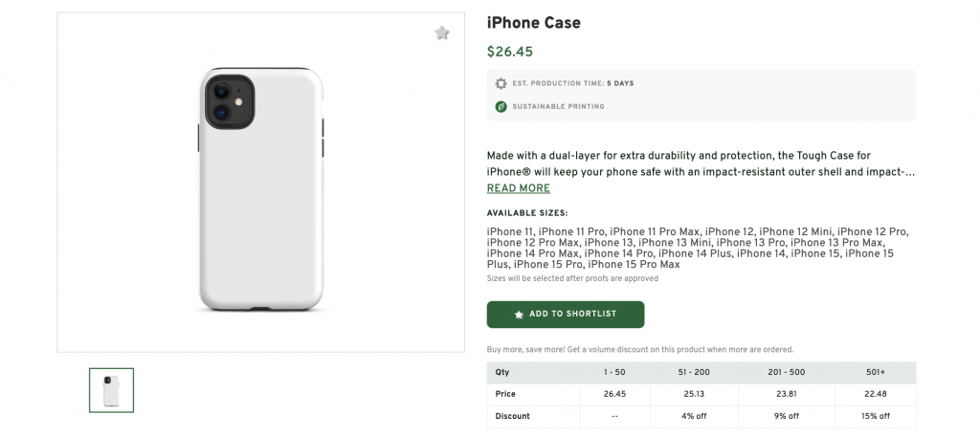Click the sustainable printing leaf icon

coord(501,106)
